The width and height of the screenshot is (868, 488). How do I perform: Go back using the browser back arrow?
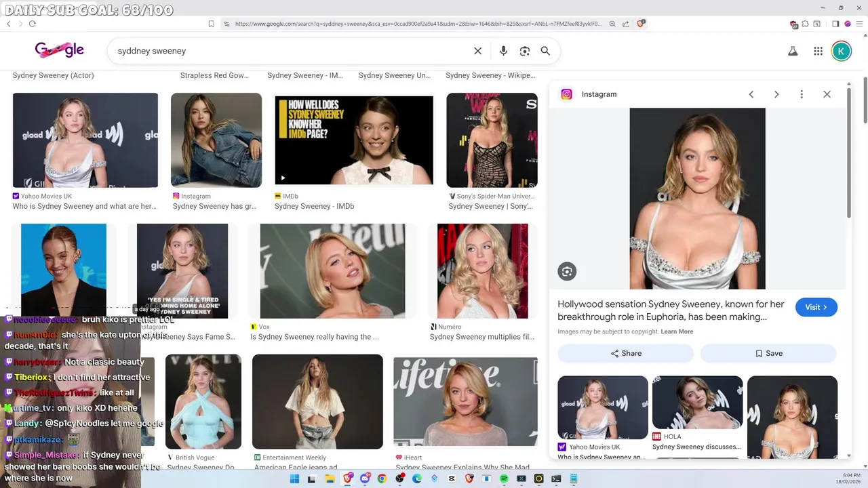(x=9, y=24)
